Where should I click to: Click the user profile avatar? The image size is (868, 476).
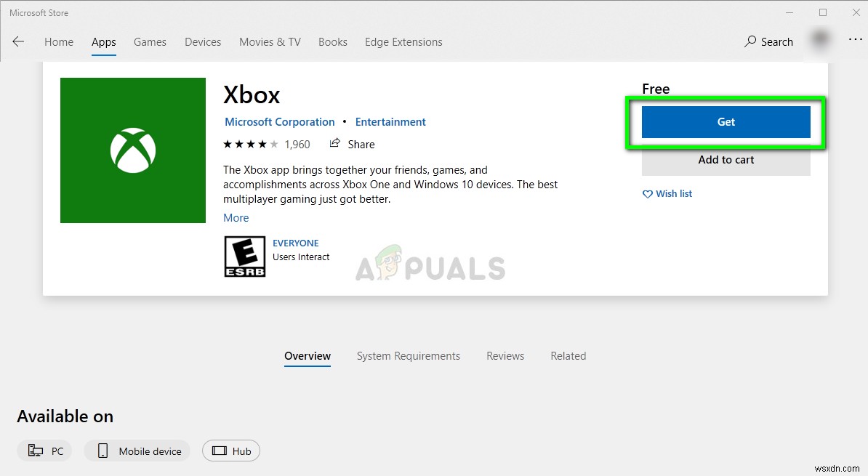(x=820, y=41)
